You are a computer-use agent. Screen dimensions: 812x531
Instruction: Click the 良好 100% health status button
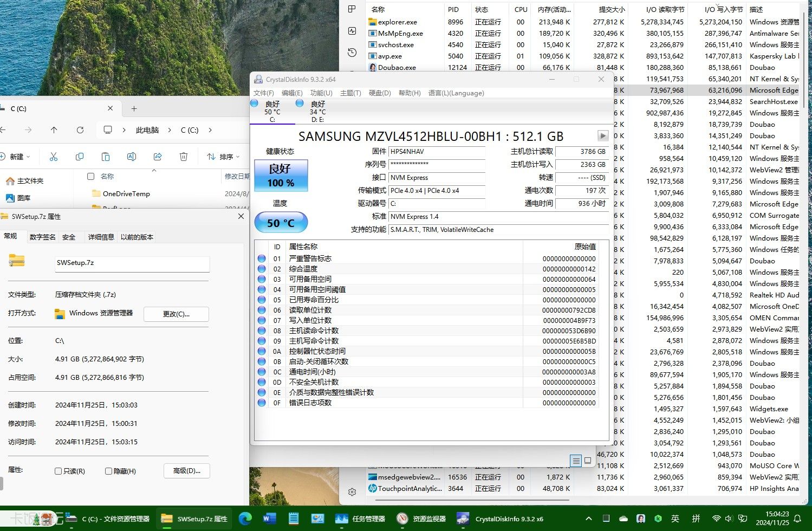[x=281, y=176]
